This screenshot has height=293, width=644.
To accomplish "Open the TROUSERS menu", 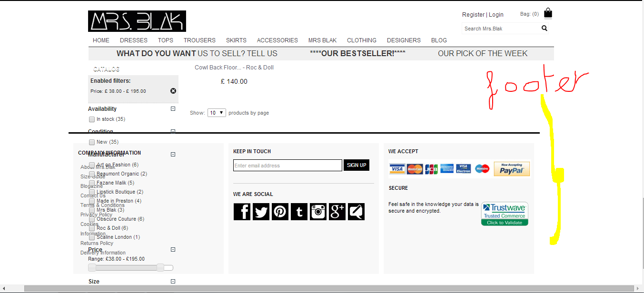I will 199,40.
